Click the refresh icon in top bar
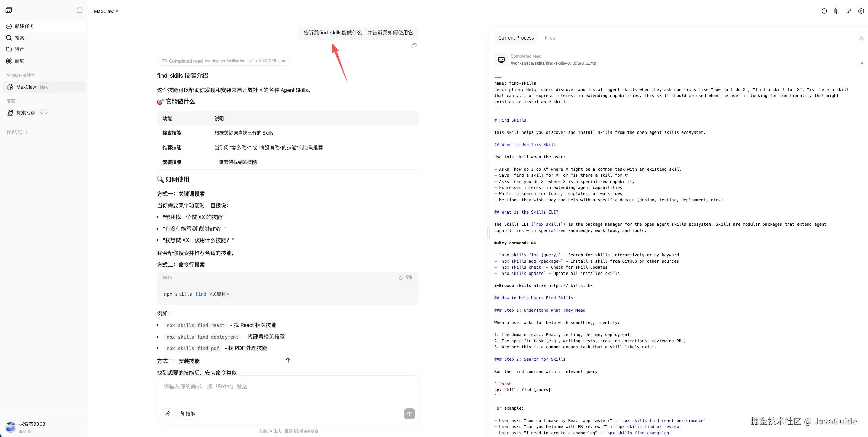868x437 pixels. [824, 11]
